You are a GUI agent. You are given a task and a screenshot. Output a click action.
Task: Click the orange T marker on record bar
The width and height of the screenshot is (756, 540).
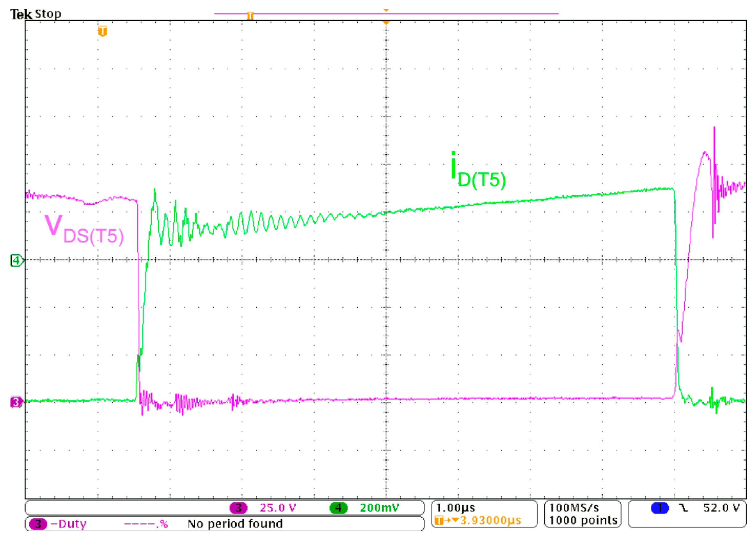pos(250,16)
